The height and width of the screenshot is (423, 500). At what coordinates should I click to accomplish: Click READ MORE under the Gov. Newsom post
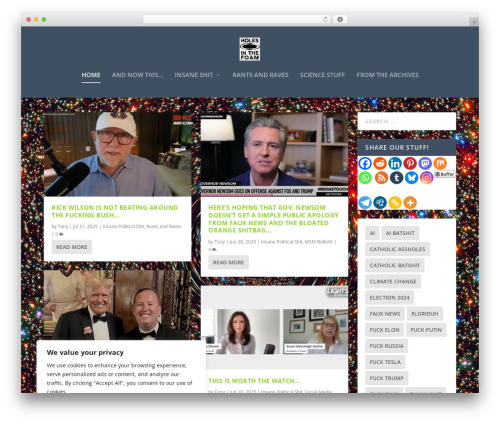(228, 262)
